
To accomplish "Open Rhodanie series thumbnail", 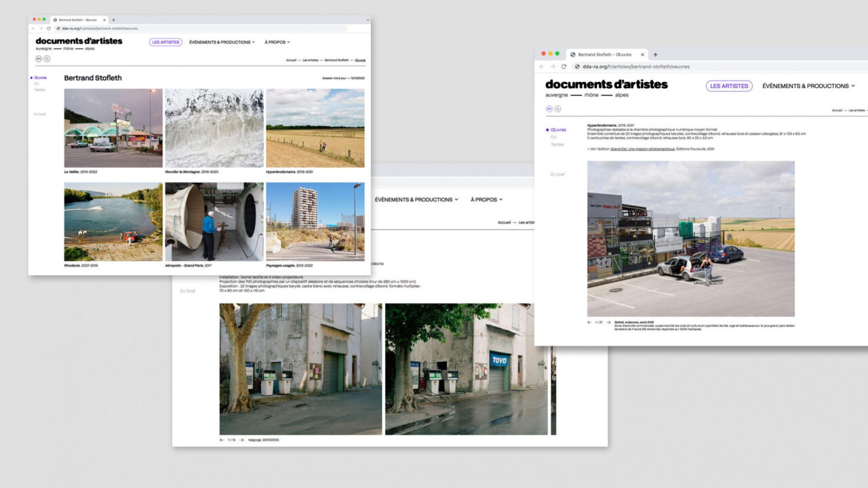I will point(113,222).
